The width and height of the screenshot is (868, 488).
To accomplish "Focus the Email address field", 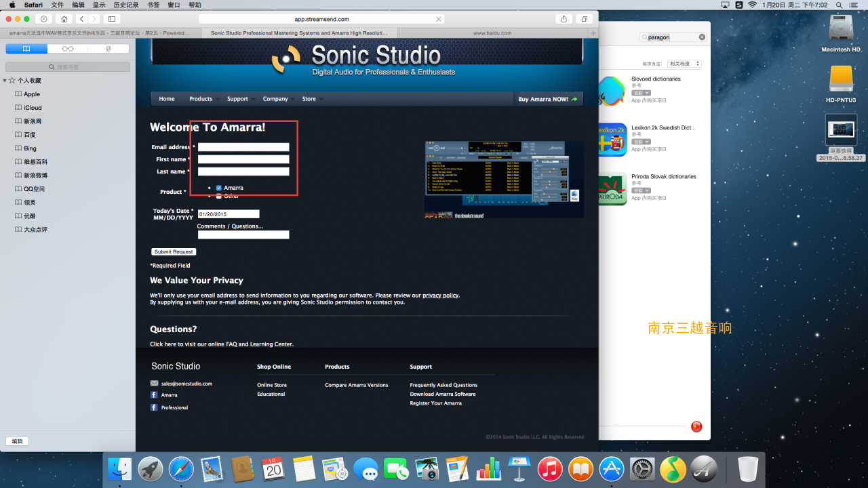I will (243, 147).
